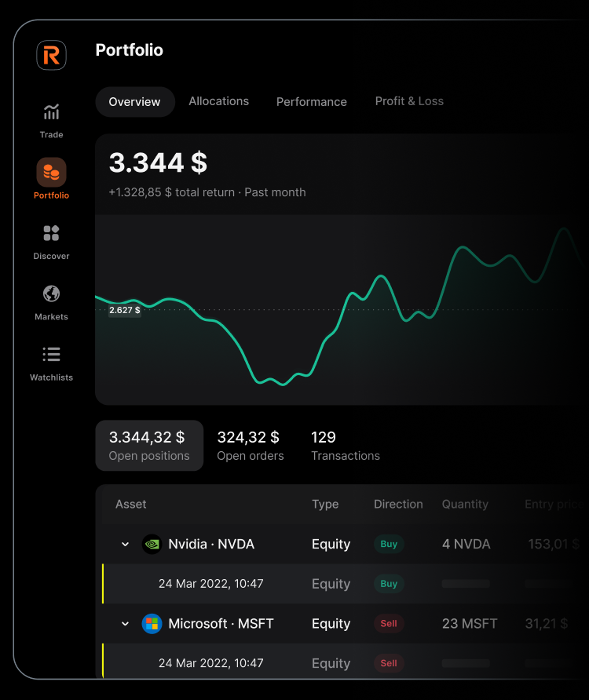589x700 pixels.
Task: Open the Trade chart icon
Action: point(51,112)
